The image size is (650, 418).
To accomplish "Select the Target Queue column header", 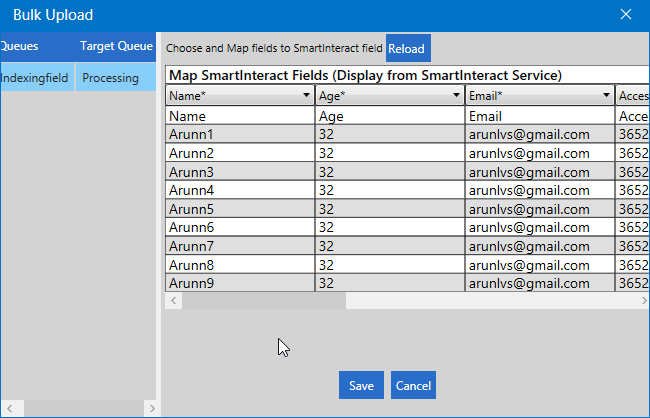I will pyautogui.click(x=115, y=46).
